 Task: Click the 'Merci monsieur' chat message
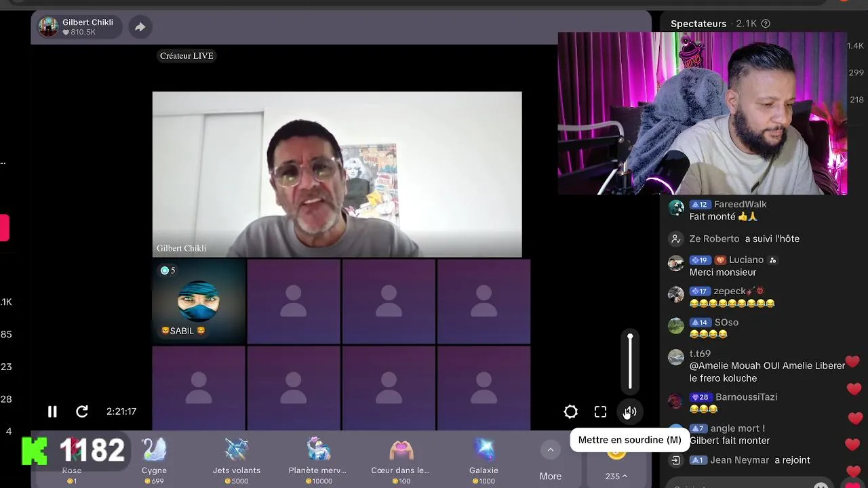point(723,272)
